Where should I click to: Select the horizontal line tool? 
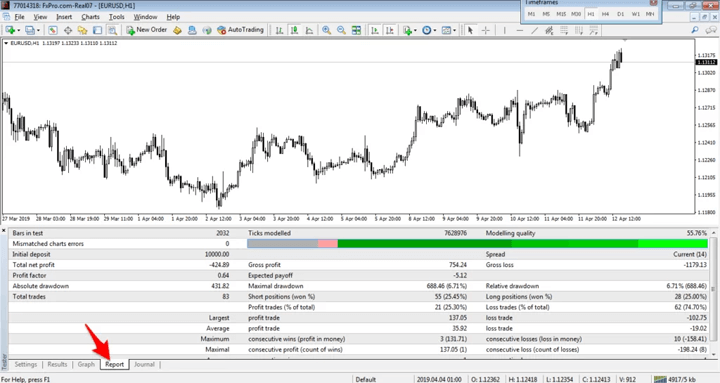click(x=519, y=30)
